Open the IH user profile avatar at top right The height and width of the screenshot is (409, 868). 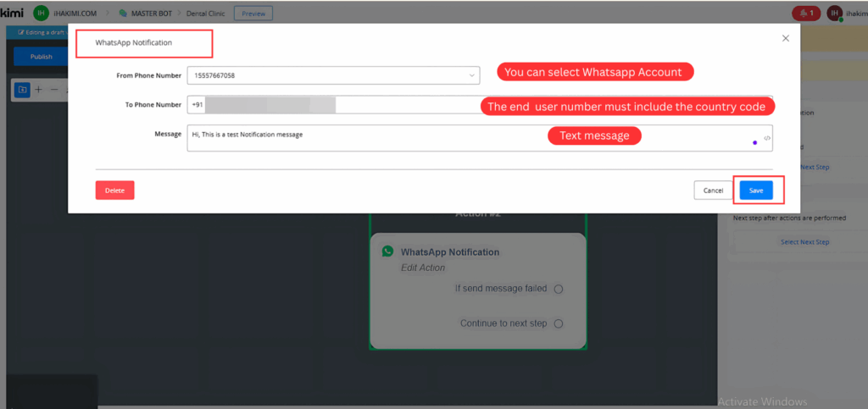(835, 13)
